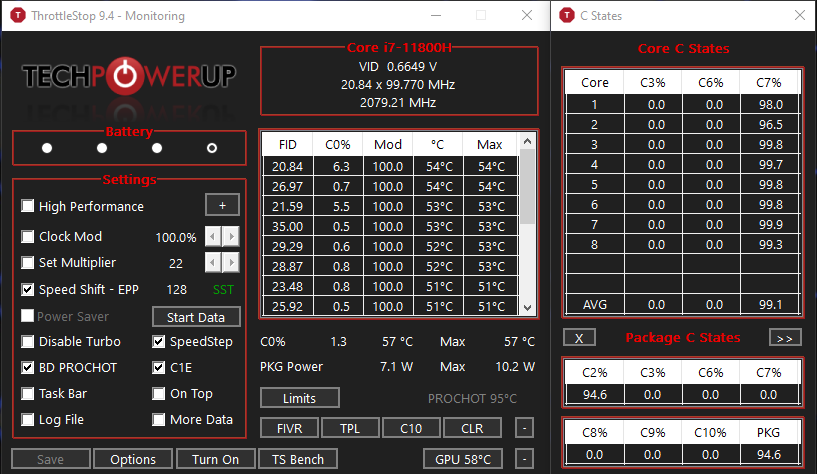The height and width of the screenshot is (474, 817).
Task: Click the disabled Save button
Action: (51, 459)
